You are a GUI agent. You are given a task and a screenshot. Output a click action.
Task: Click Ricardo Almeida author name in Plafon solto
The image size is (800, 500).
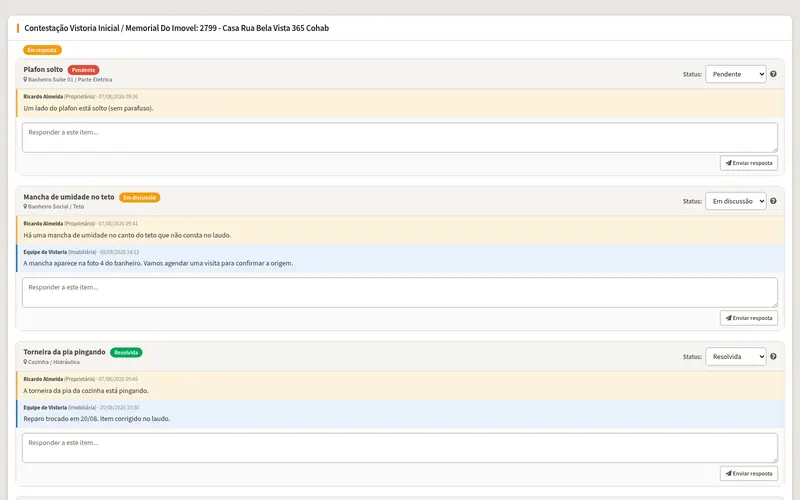click(43, 96)
